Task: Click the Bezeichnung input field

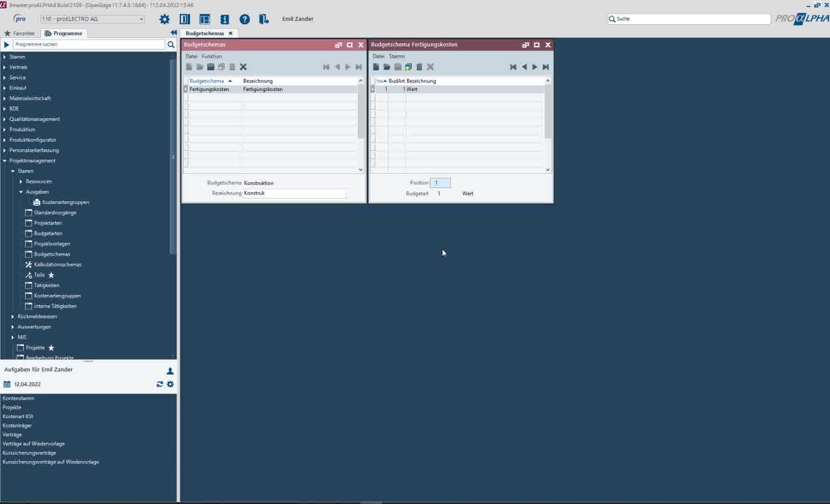Action: (x=295, y=193)
